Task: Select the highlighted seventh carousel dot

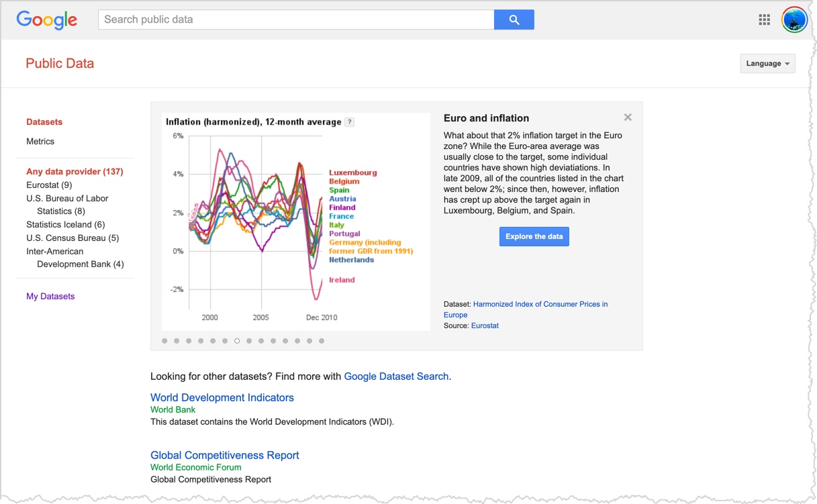Action: [237, 341]
